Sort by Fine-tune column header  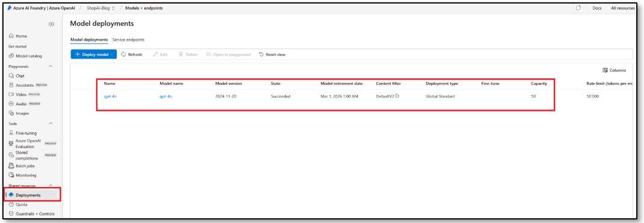[x=490, y=83]
